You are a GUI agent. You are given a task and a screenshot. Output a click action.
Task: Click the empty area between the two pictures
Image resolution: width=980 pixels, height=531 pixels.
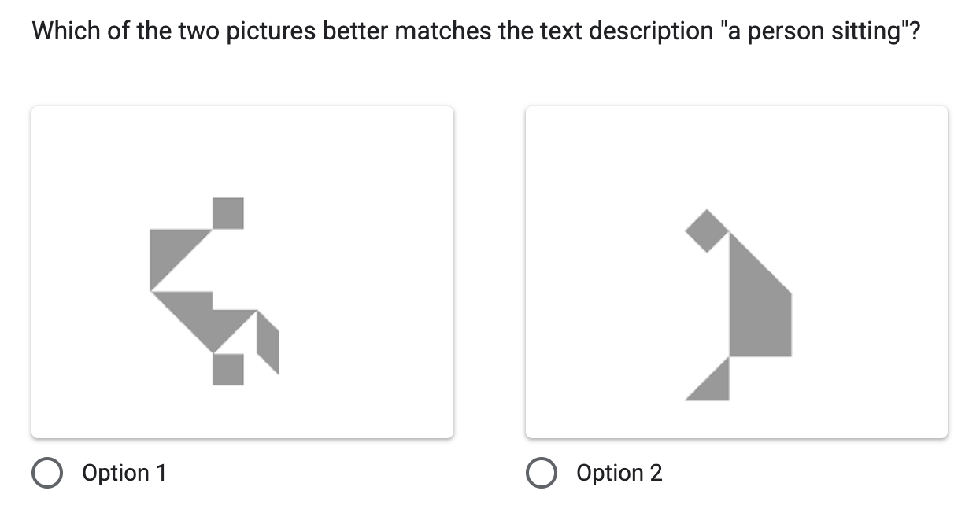tap(490, 271)
